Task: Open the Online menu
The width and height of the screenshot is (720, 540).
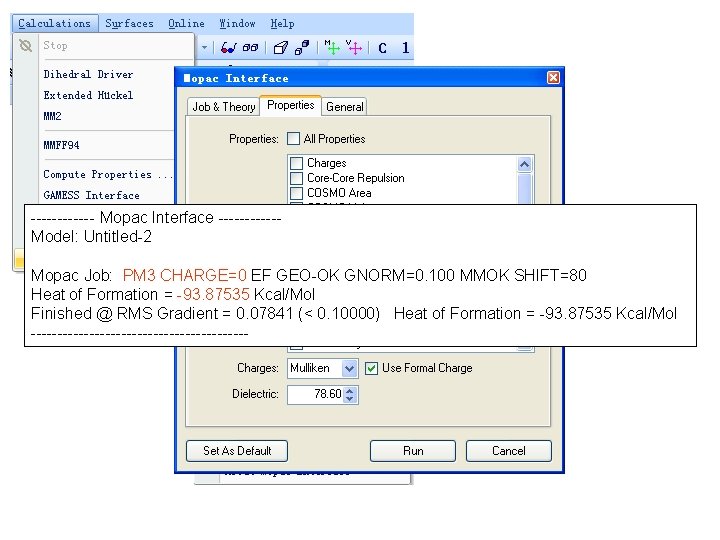Action: (x=186, y=23)
